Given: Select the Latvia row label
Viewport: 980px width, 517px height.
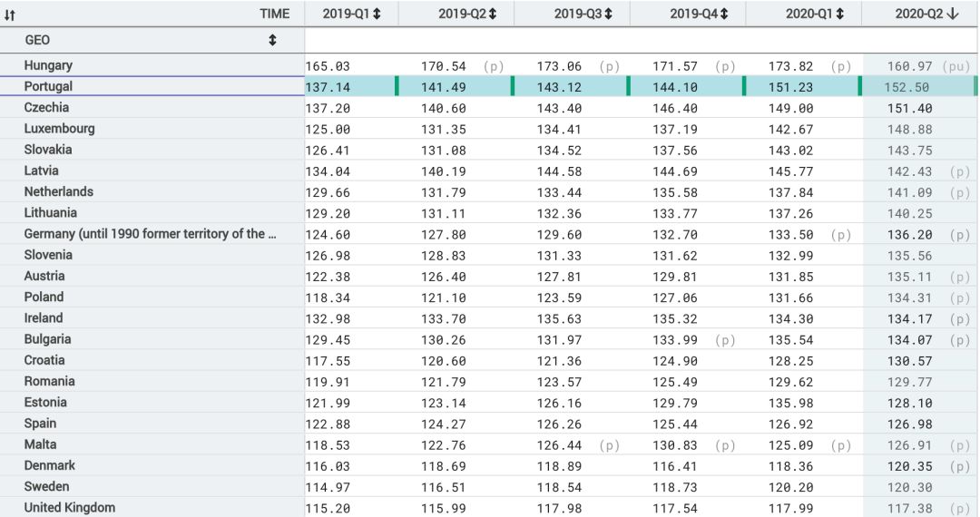Looking at the screenshot, I should 41,171.
